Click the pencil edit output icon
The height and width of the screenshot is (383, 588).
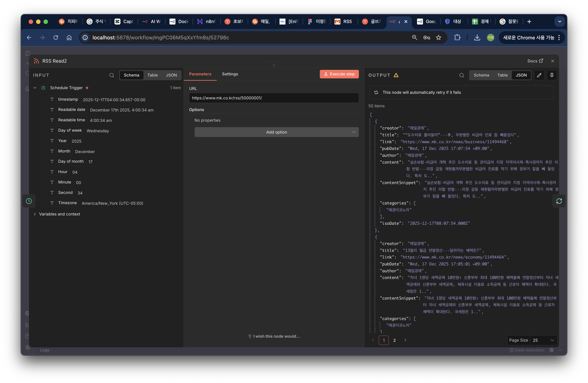[539, 75]
